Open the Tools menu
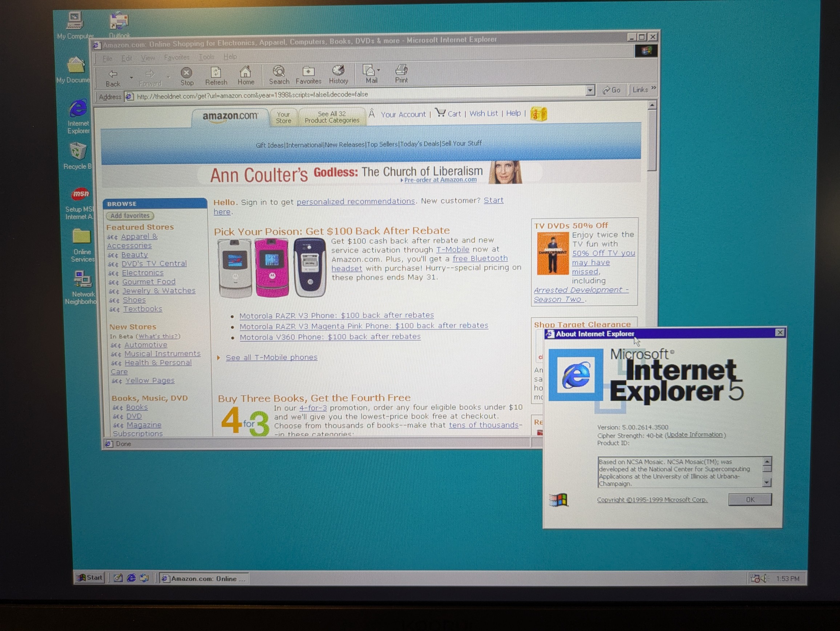Viewport: 840px width, 631px height. point(207,57)
